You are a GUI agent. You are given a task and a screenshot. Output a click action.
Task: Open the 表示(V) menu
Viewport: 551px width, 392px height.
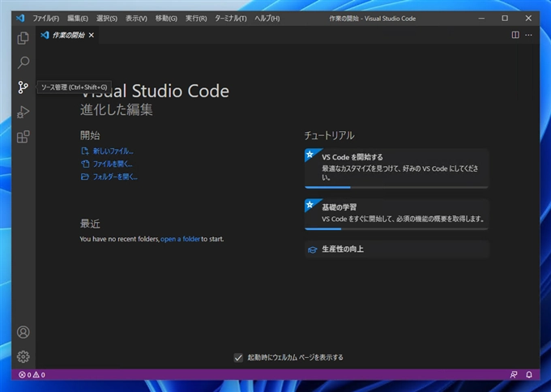click(x=136, y=19)
